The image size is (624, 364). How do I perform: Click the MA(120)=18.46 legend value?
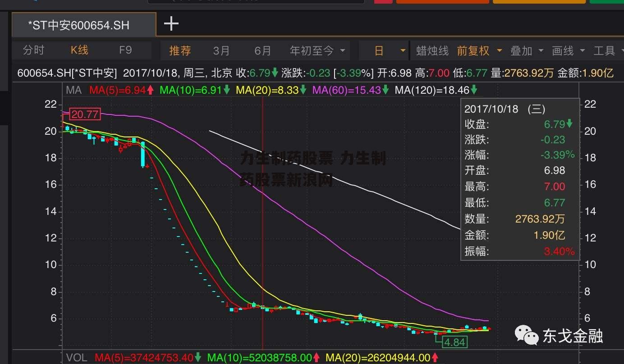click(436, 90)
